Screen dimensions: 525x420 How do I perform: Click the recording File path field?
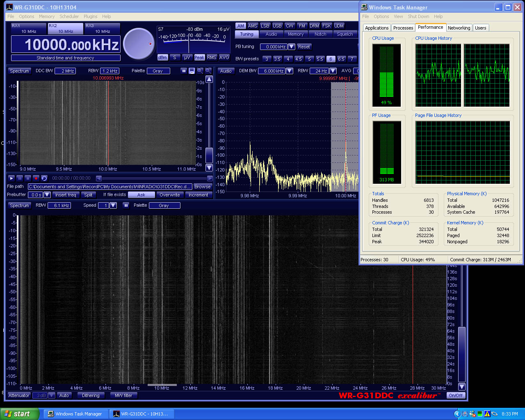click(110, 187)
